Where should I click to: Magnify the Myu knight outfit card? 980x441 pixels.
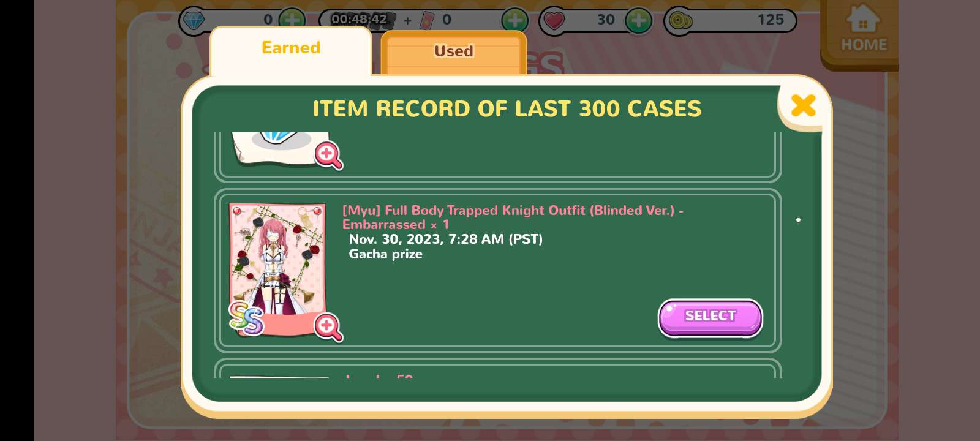click(x=328, y=326)
